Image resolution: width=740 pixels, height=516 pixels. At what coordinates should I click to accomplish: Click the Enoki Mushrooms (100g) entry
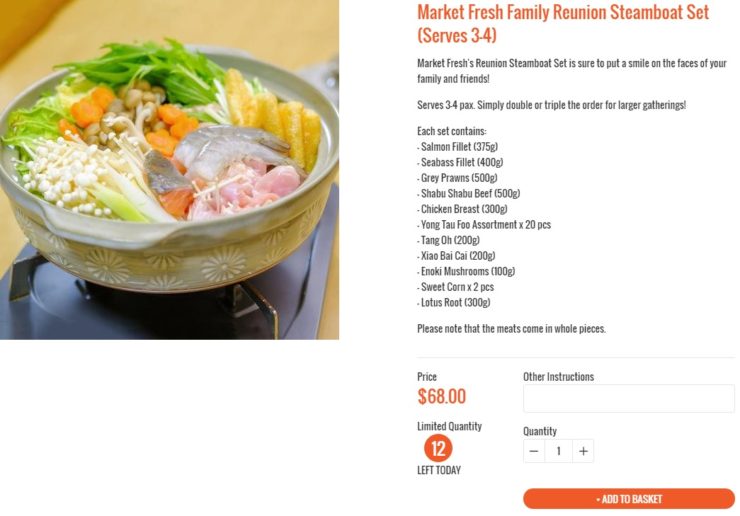pos(466,271)
